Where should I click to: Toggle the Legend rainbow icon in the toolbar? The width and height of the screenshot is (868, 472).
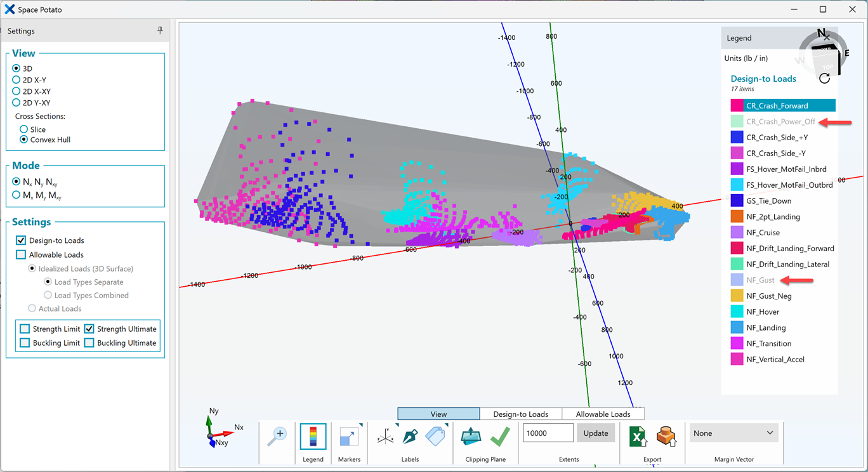point(313,436)
